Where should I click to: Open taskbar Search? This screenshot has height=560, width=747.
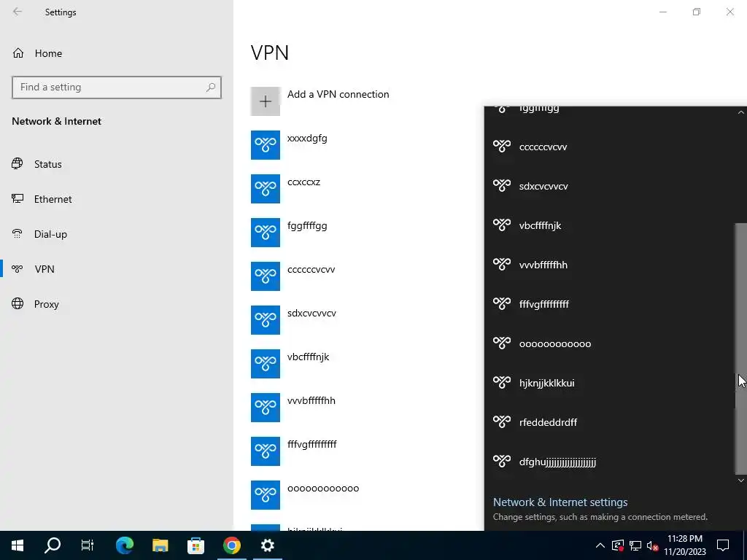point(53,545)
